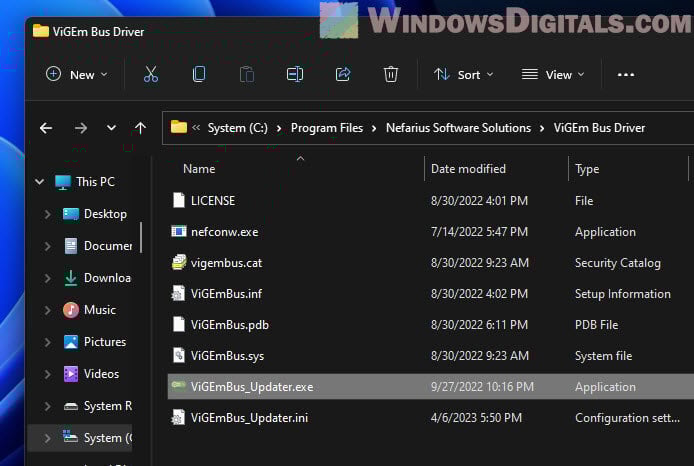This screenshot has height=466, width=694.
Task: Go forward with the right arrow
Action: click(x=81, y=128)
